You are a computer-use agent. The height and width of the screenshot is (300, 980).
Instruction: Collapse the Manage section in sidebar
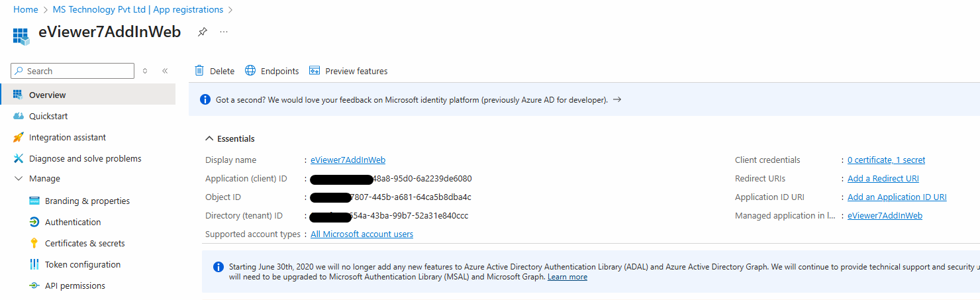[x=18, y=179]
